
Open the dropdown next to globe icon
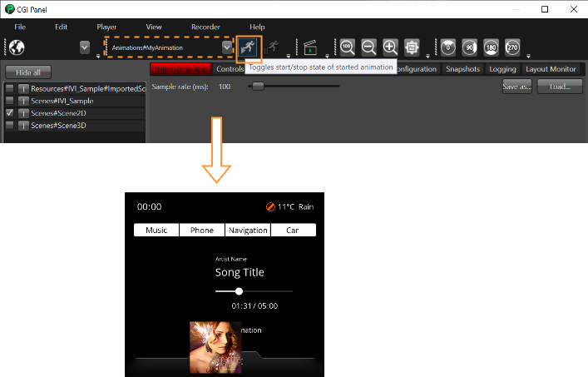pyautogui.click(x=85, y=47)
